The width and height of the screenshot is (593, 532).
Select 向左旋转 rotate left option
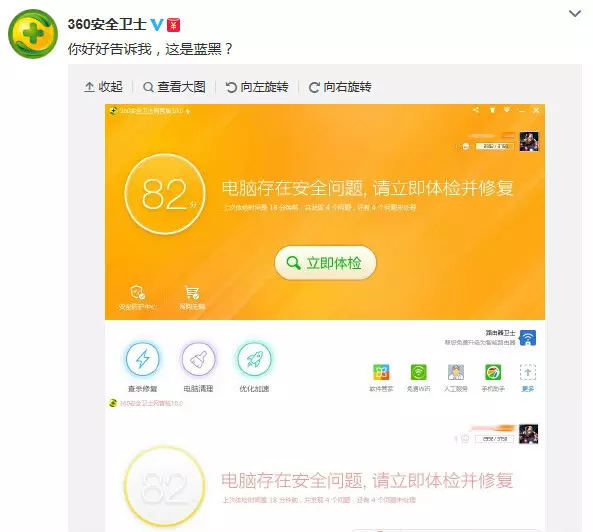pos(257,87)
